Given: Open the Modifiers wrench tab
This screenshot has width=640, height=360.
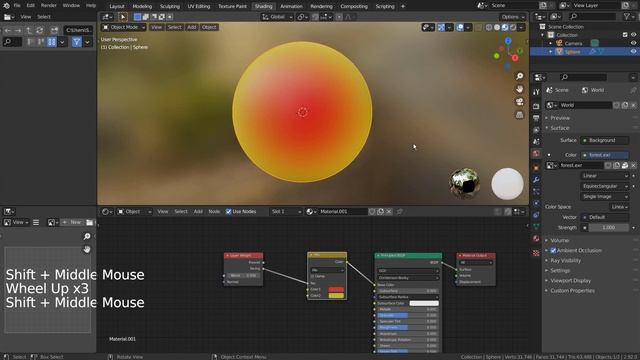Looking at the screenshot, I should click(536, 180).
